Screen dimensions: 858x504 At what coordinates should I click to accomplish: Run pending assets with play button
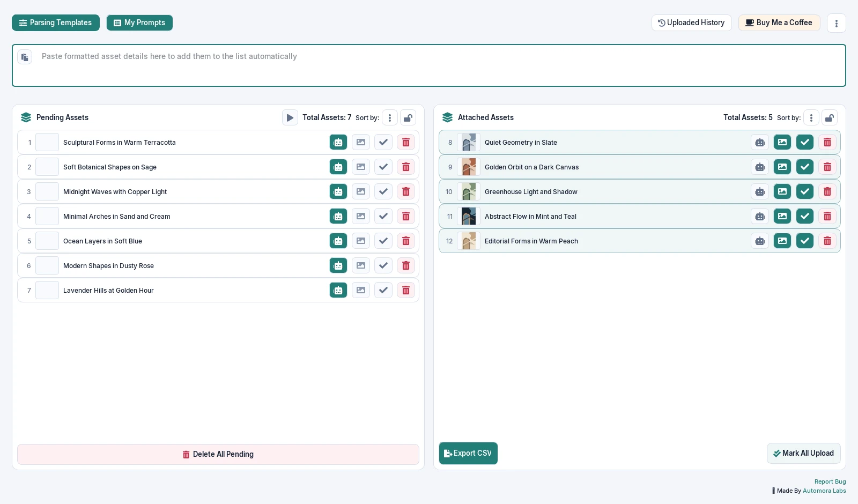(x=290, y=117)
